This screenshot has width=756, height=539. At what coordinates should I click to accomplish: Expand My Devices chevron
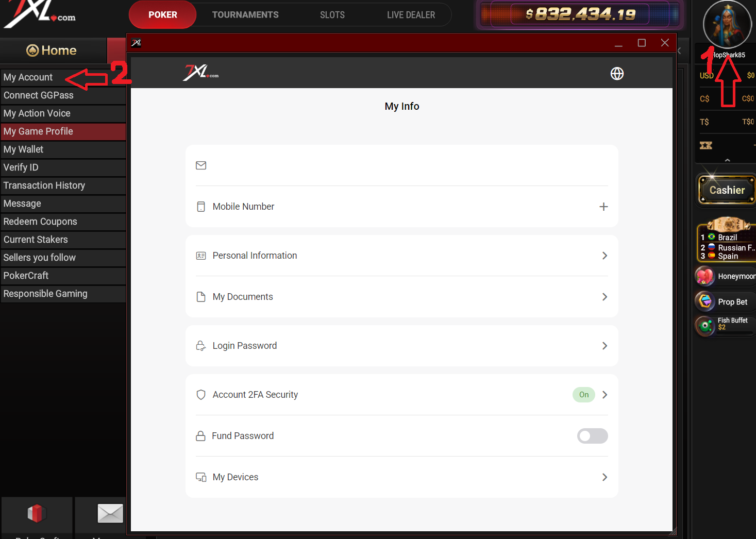click(604, 477)
